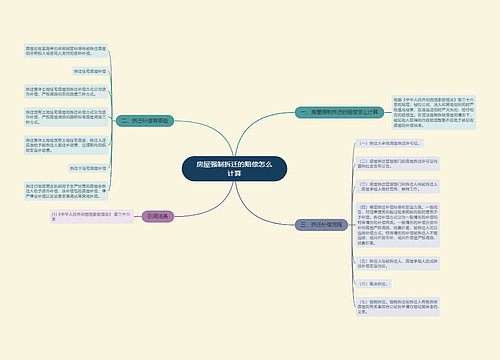Select branch node 三、拆迁补偿流程
Viewport: 500px width, 360px height.
tap(321, 224)
